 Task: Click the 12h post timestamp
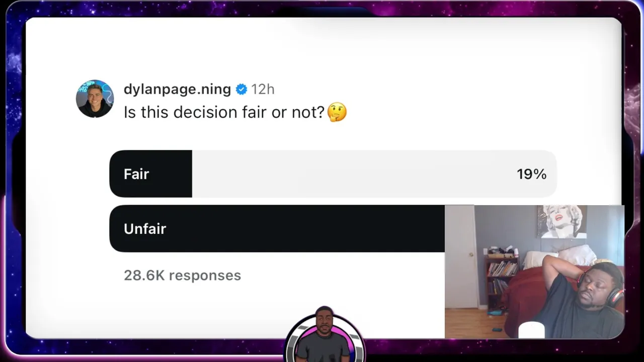(263, 89)
